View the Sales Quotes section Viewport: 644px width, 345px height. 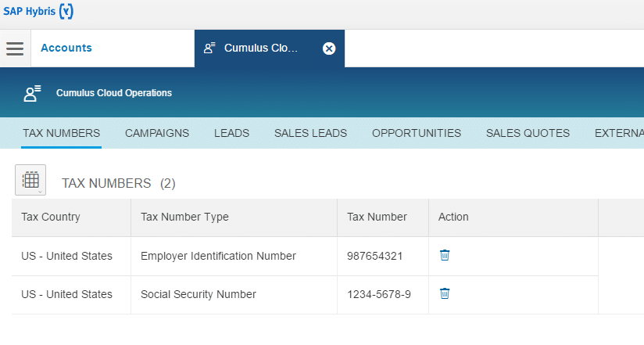pyautogui.click(x=528, y=133)
